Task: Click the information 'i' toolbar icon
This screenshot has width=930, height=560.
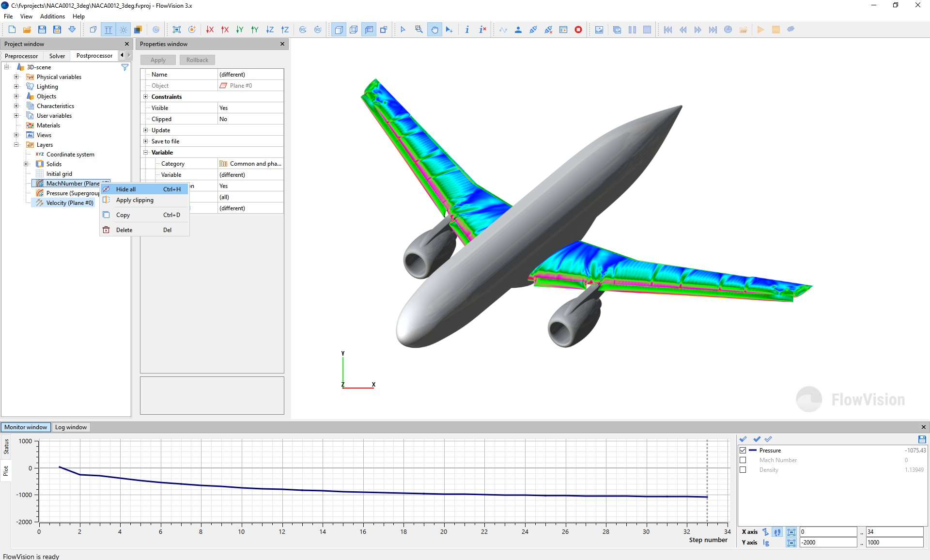Action: [x=467, y=30]
